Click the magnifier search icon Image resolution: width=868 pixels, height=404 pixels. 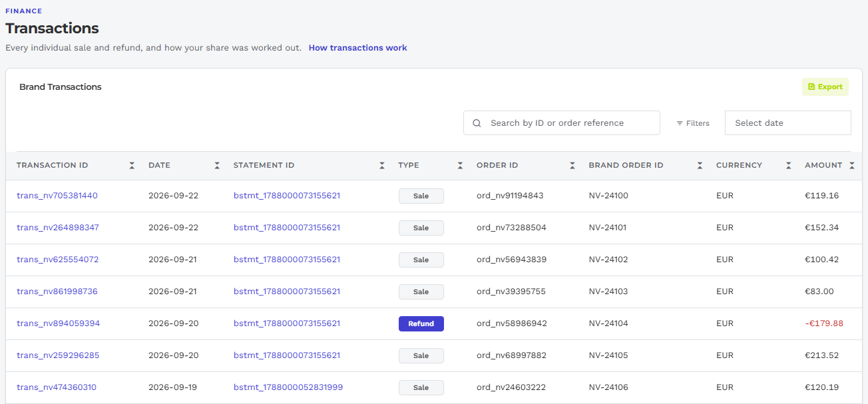point(477,123)
